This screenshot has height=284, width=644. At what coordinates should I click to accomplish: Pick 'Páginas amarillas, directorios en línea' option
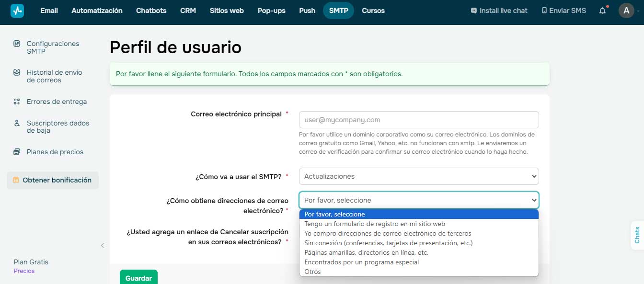point(366,252)
